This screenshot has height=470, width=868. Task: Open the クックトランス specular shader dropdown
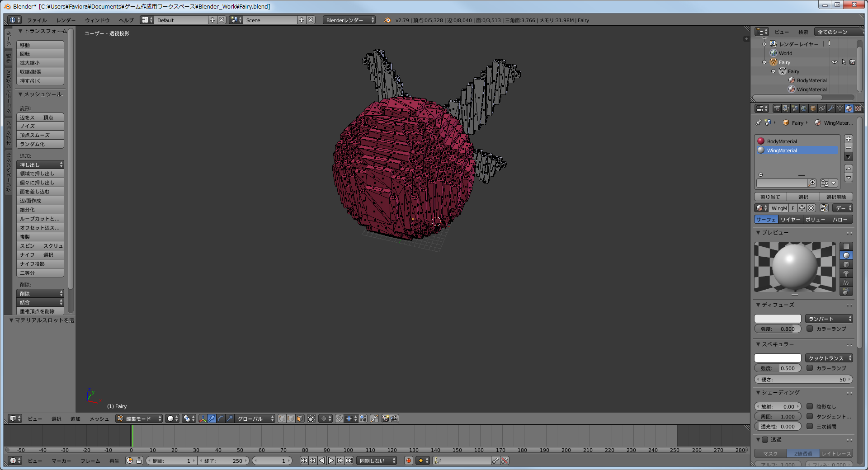(x=829, y=358)
